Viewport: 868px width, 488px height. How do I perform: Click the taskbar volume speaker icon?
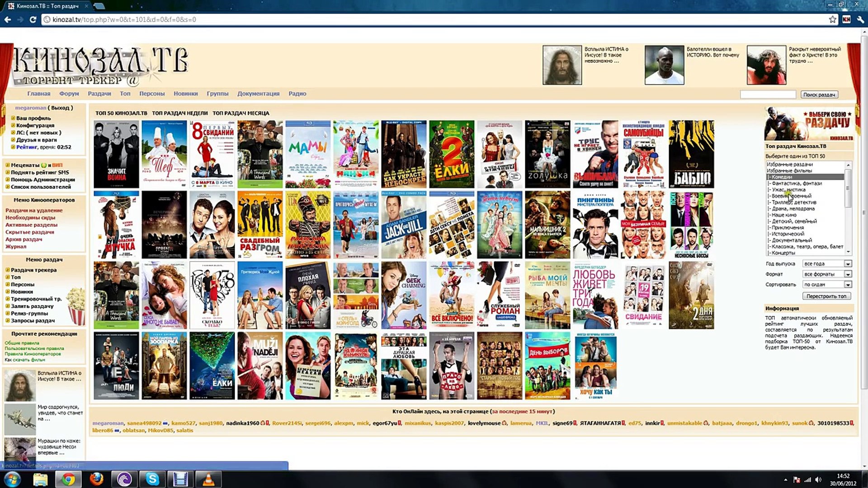pyautogui.click(x=818, y=480)
